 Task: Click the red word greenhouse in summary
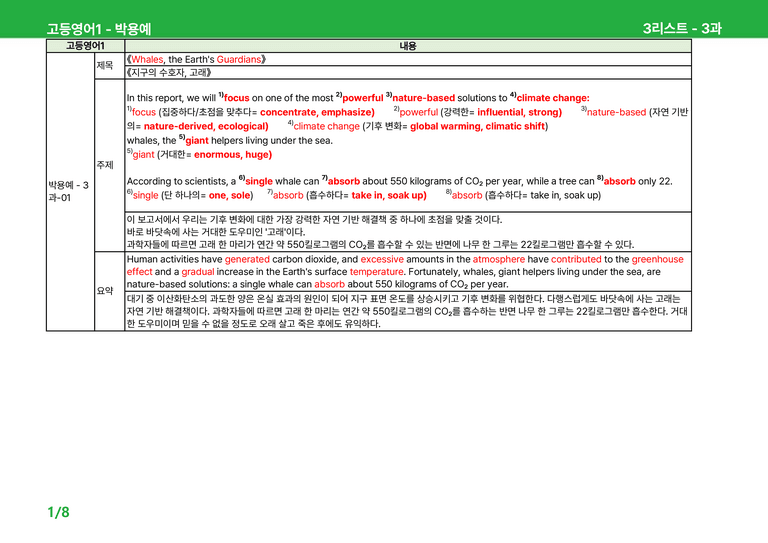point(657,259)
